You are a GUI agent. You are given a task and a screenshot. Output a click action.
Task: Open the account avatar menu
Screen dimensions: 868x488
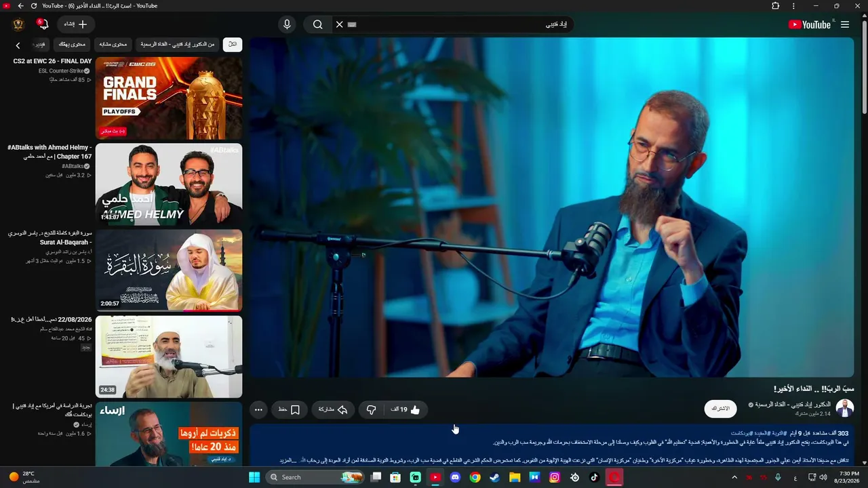18,24
